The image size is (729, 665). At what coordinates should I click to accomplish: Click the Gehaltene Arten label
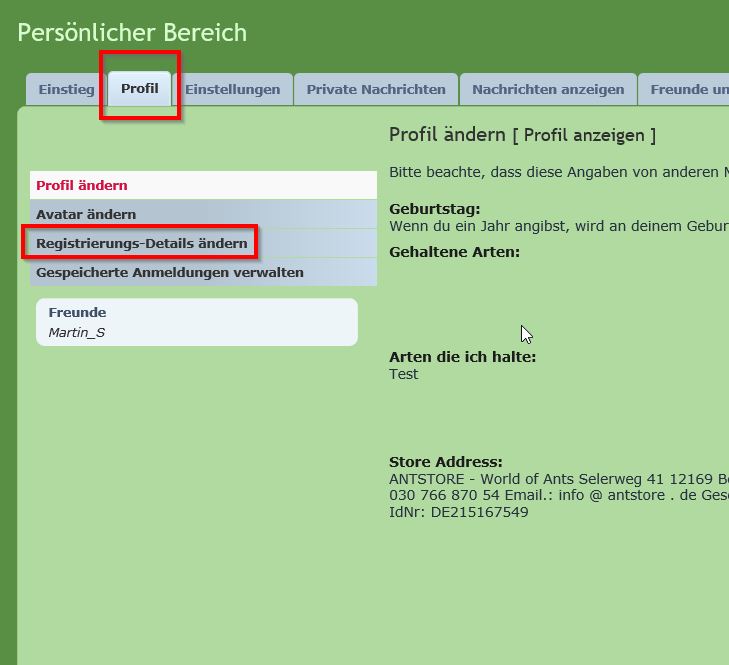point(454,252)
